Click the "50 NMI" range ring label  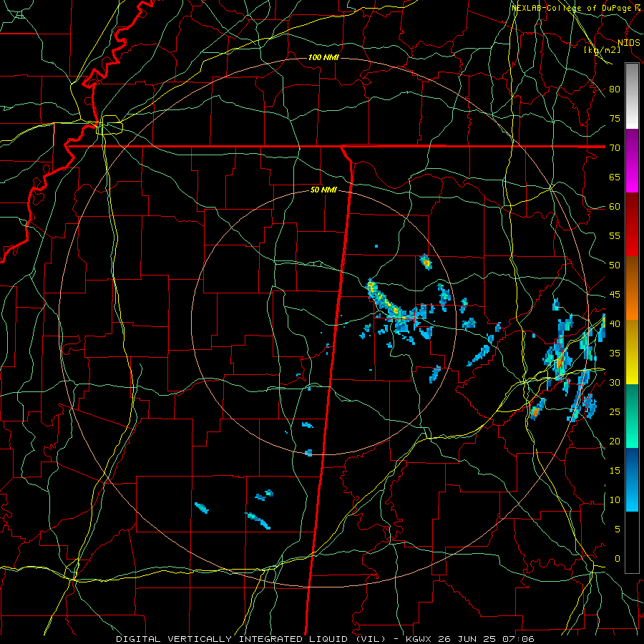click(x=323, y=190)
